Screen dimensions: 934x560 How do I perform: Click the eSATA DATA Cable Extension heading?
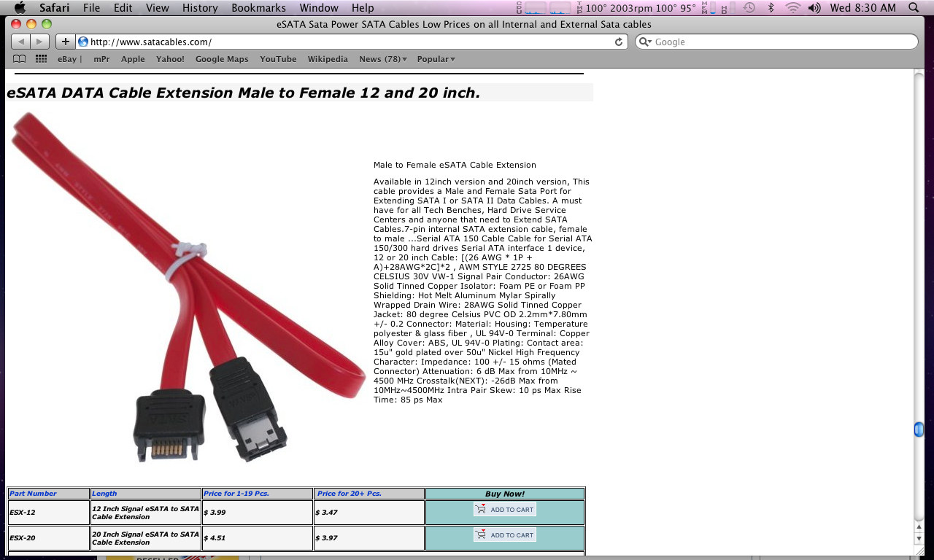pyautogui.click(x=243, y=93)
